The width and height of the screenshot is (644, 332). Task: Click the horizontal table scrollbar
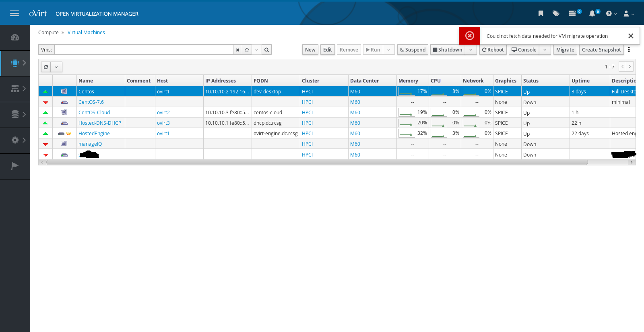(x=317, y=162)
